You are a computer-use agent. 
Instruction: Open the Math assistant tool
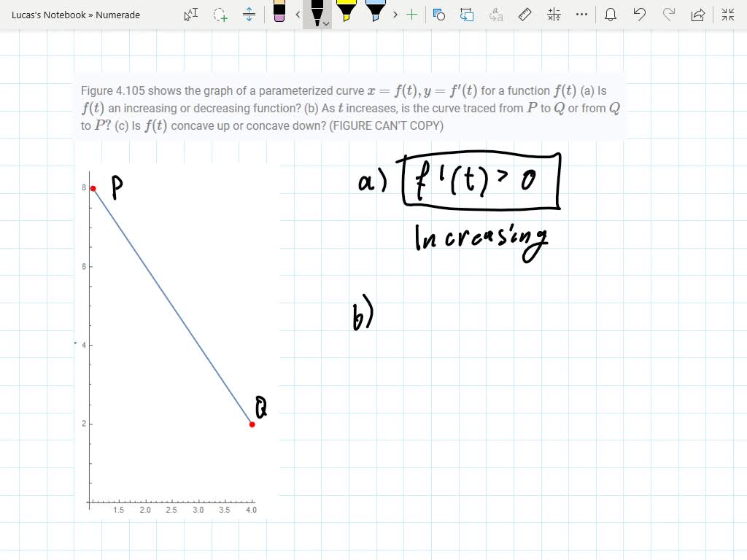pyautogui.click(x=552, y=15)
